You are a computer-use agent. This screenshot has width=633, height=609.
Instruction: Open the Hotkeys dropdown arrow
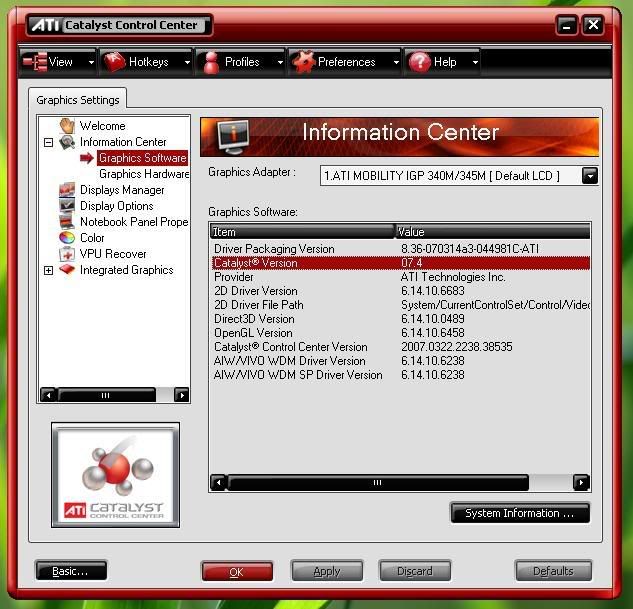[x=187, y=62]
